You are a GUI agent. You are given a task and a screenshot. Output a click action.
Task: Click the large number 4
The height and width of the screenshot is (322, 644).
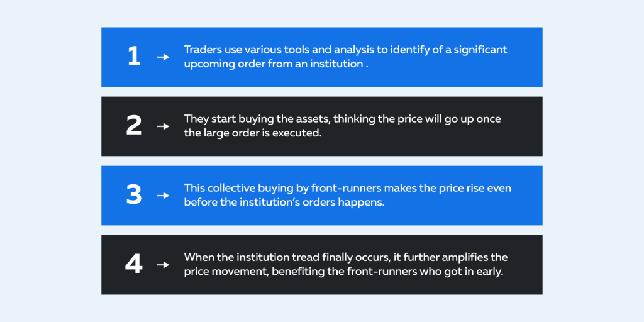(134, 265)
